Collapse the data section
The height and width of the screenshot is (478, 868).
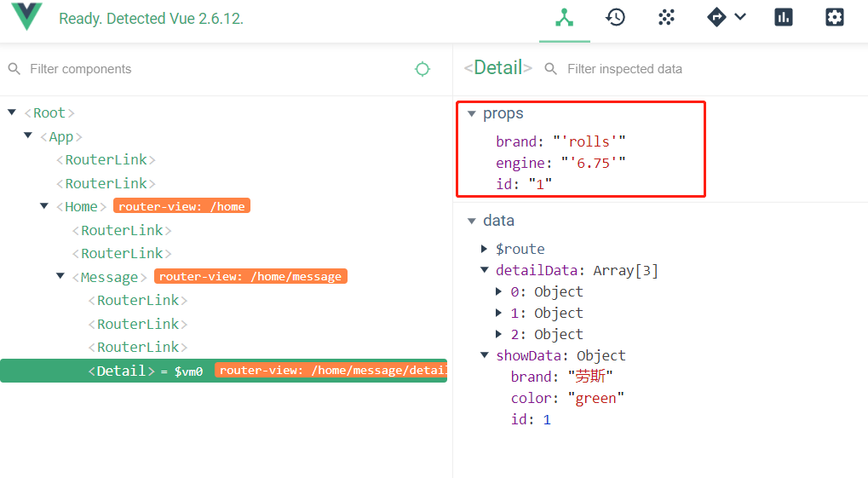point(471,221)
